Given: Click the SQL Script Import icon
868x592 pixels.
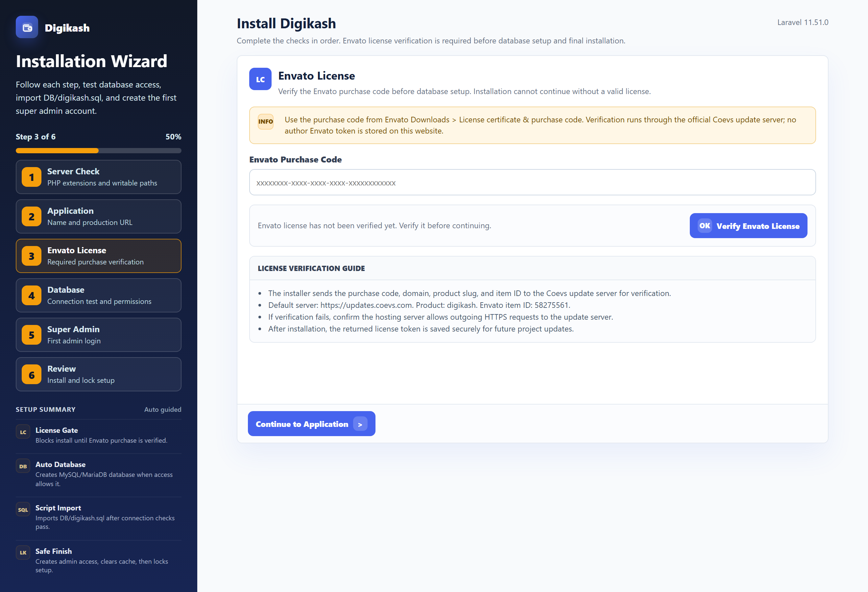Looking at the screenshot, I should pos(23,509).
